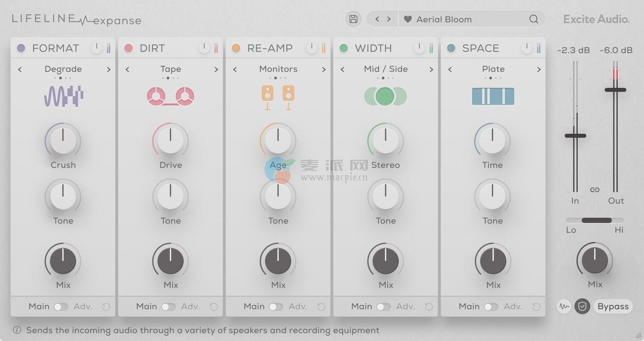Select the previous RE-AMP mode before Monitors
644x341 pixels.
point(235,69)
